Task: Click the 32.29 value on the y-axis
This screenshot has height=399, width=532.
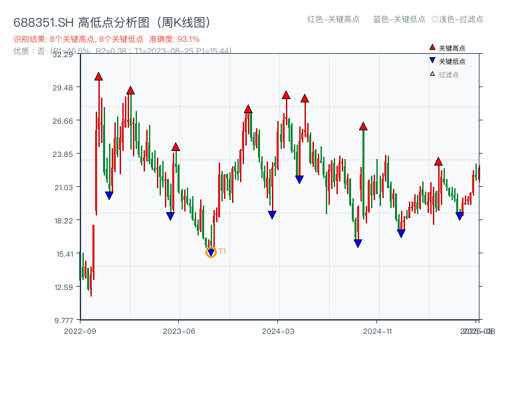Action: point(63,56)
